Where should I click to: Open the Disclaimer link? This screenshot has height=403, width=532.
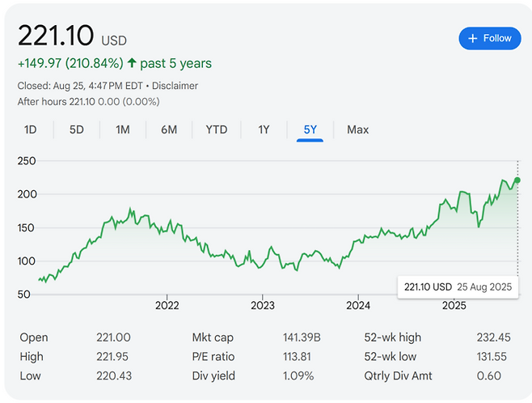(x=173, y=86)
